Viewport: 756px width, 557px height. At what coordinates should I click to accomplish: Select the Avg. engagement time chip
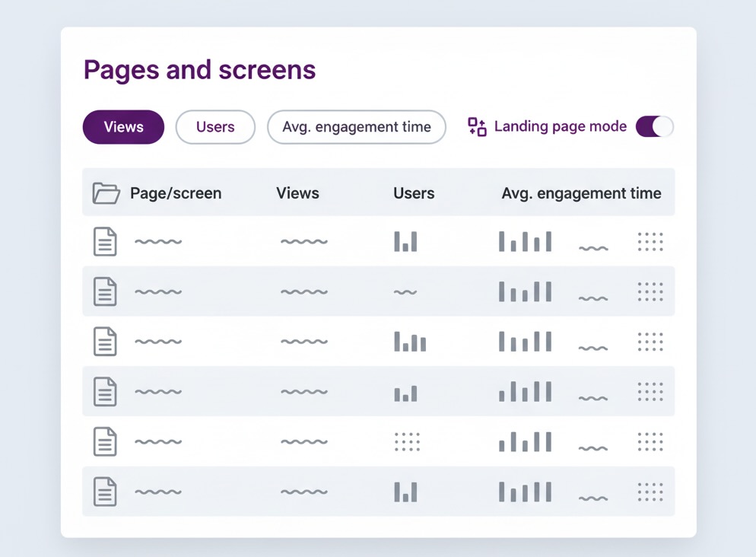(356, 126)
